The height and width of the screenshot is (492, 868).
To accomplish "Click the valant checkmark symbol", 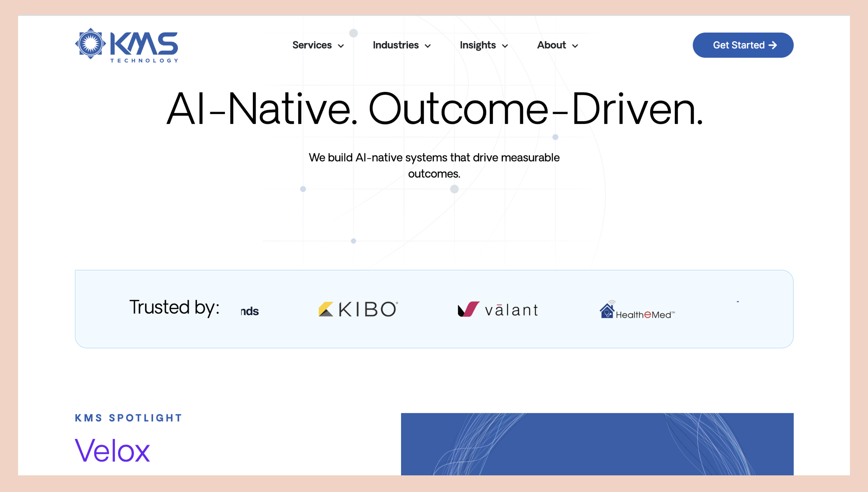I will pos(469,309).
